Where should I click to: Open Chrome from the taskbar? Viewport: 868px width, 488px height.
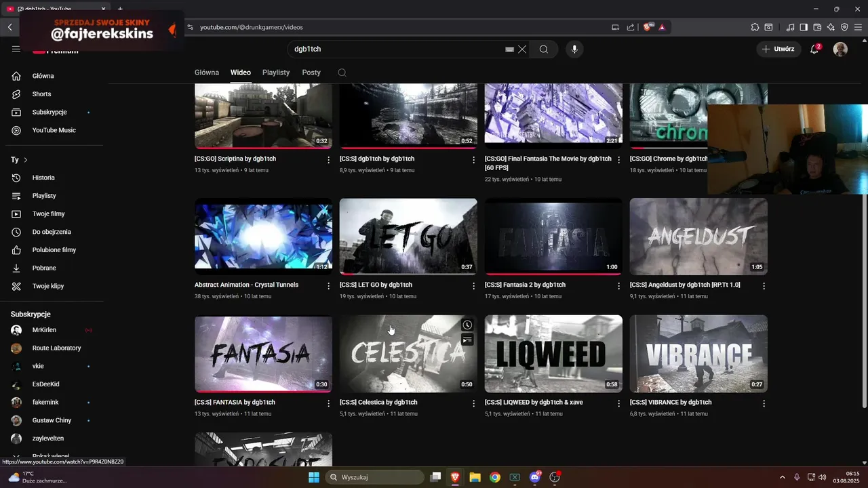click(x=495, y=477)
